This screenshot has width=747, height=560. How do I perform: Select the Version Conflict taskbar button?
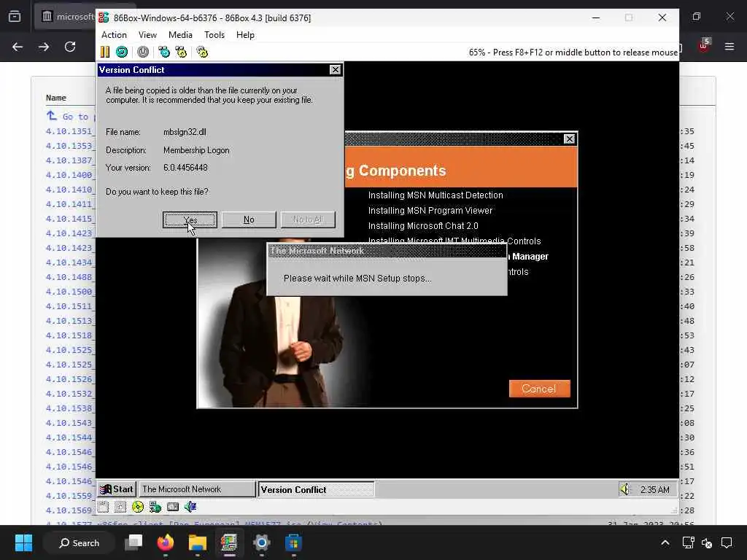[316, 489]
